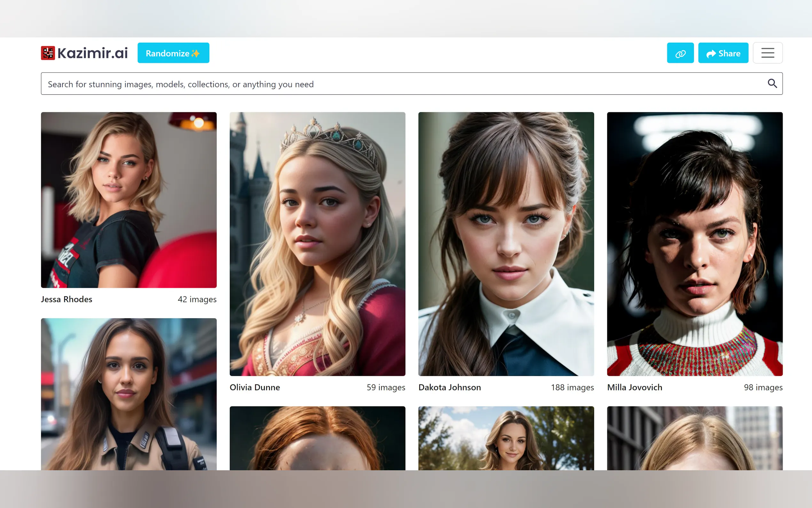Screen dimensions: 812x508
Task: Click the Olivia Dunne collection title
Action: click(255, 387)
